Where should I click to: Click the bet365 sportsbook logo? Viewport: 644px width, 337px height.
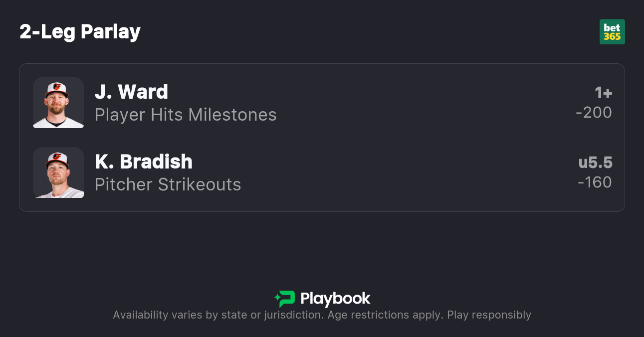(x=612, y=32)
